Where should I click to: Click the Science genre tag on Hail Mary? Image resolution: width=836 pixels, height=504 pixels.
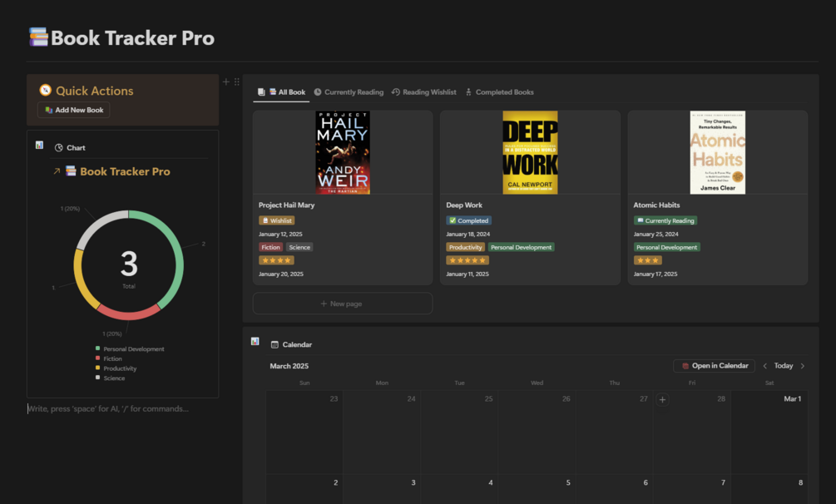click(299, 247)
